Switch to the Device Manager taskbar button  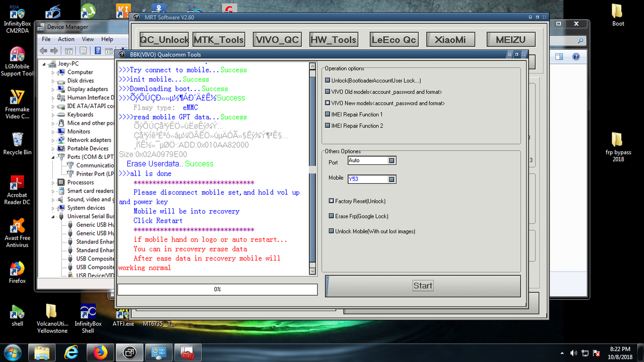point(159,352)
